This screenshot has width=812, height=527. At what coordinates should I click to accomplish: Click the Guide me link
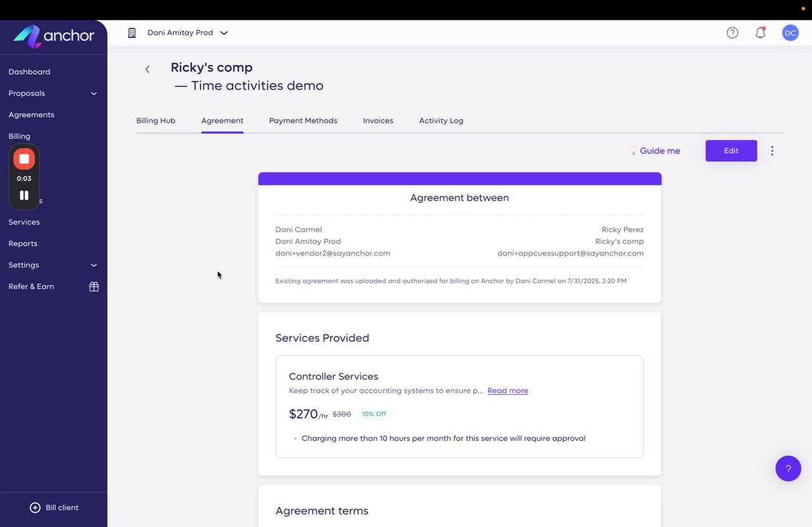pyautogui.click(x=659, y=151)
